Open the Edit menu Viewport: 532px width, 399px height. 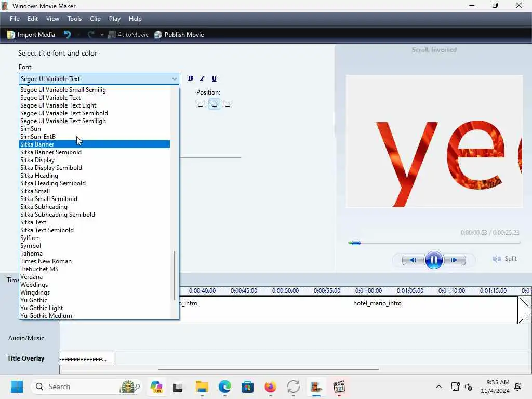pos(33,19)
